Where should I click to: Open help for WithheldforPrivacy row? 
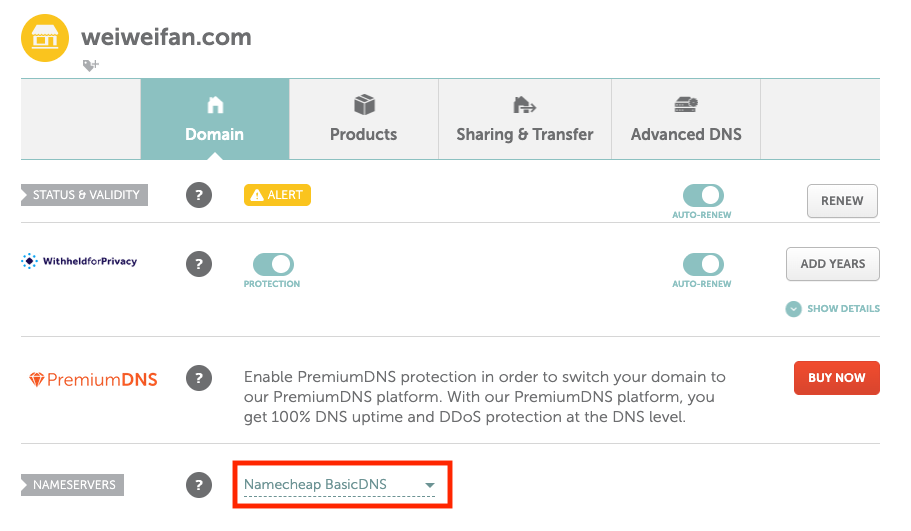pos(199,264)
